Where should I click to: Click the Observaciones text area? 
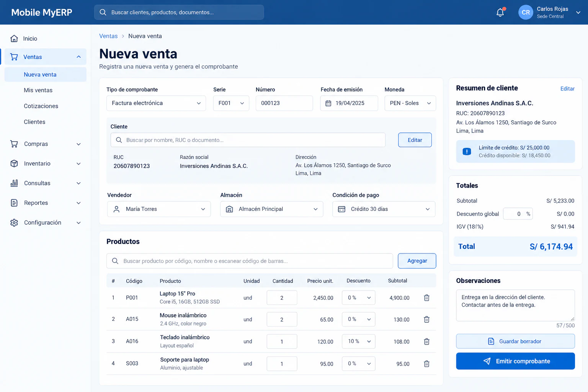(515, 305)
